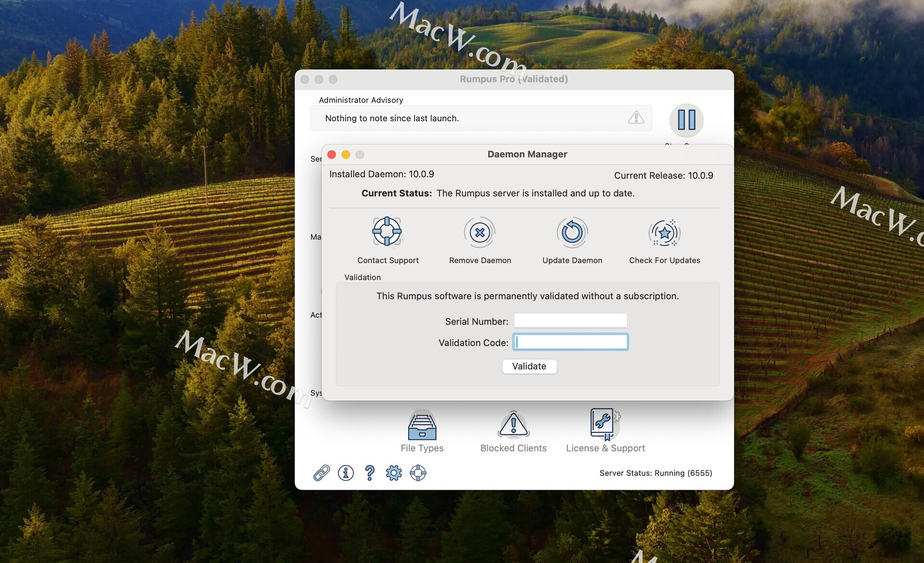Click the Rumpus Pro (Validated) title bar
924x563 pixels.
(x=514, y=79)
